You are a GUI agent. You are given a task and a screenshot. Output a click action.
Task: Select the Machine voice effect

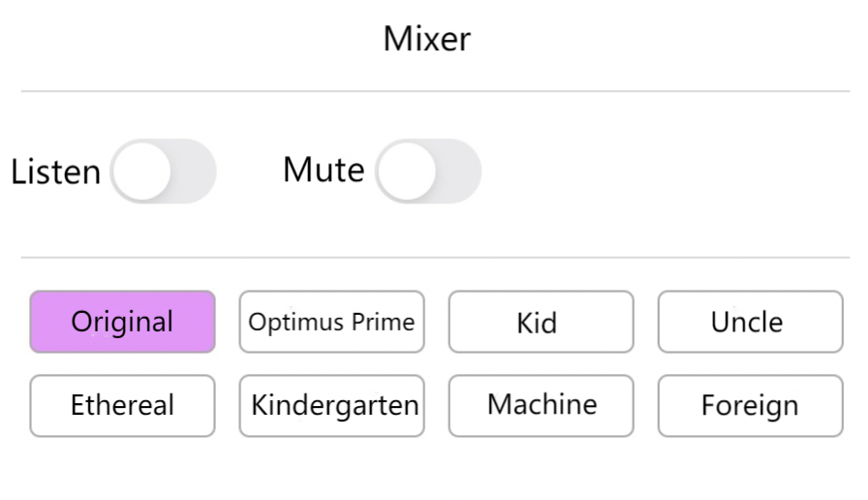pos(541,405)
